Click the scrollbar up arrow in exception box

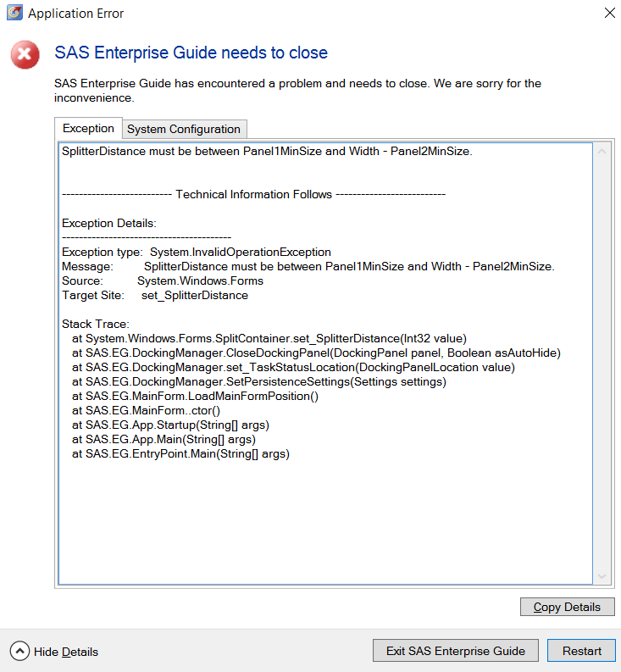pyautogui.click(x=602, y=153)
